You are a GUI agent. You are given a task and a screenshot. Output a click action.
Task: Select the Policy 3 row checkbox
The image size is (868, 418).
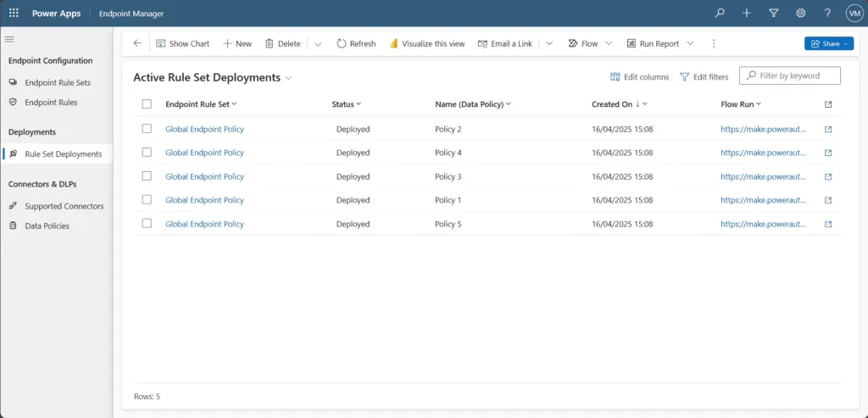147,176
